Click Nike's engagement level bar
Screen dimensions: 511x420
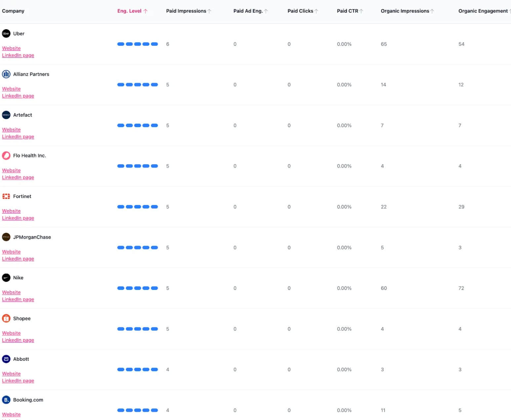tap(138, 288)
